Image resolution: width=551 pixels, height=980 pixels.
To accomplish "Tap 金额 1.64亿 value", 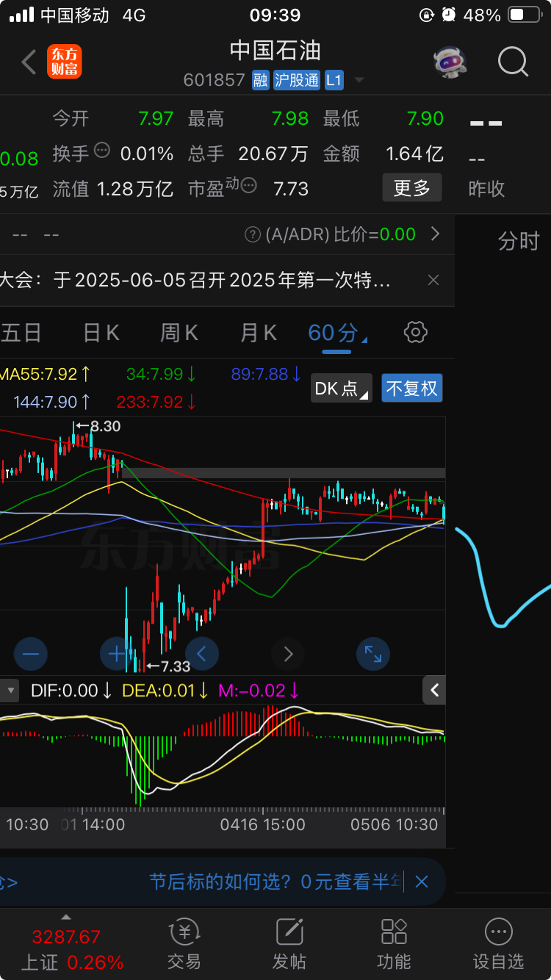I will pos(415,154).
